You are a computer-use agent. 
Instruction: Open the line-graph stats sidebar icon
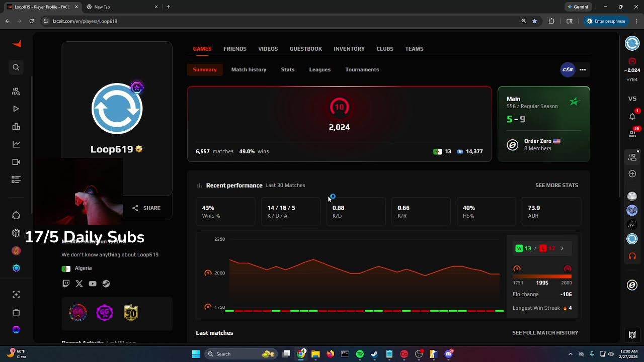click(x=16, y=144)
